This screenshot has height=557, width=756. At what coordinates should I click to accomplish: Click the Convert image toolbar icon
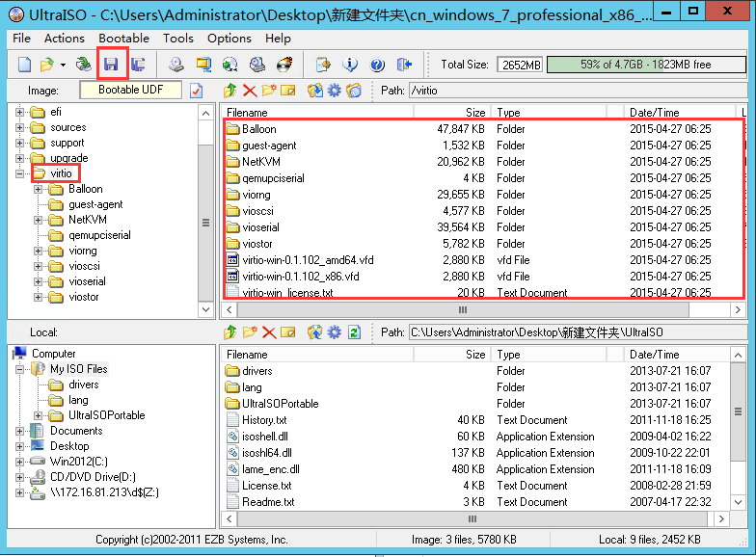(229, 64)
